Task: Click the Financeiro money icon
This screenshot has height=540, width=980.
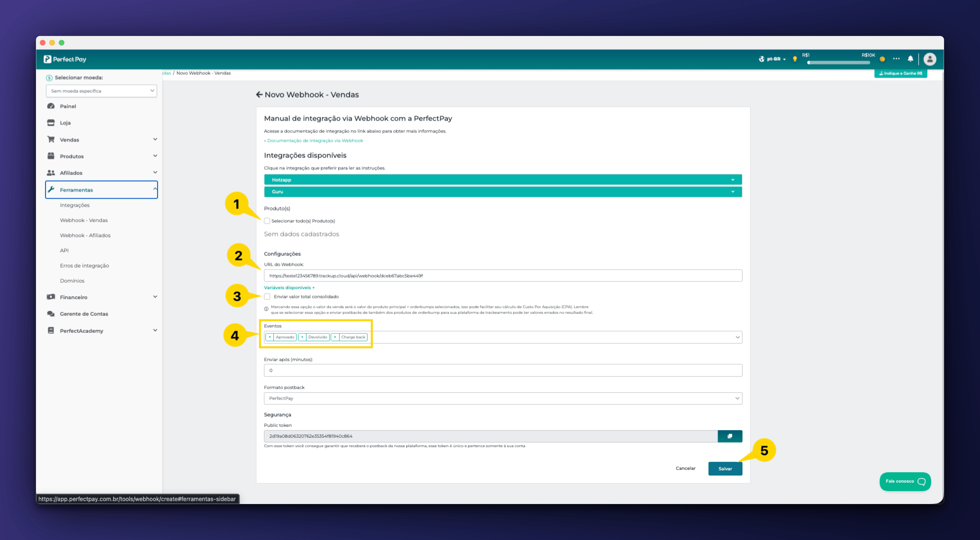Action: click(51, 297)
